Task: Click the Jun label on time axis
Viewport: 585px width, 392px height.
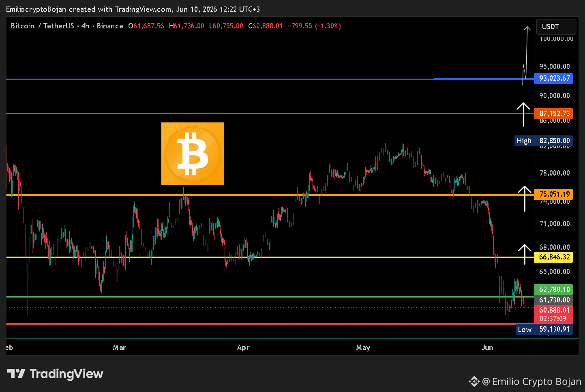Action: click(487, 347)
